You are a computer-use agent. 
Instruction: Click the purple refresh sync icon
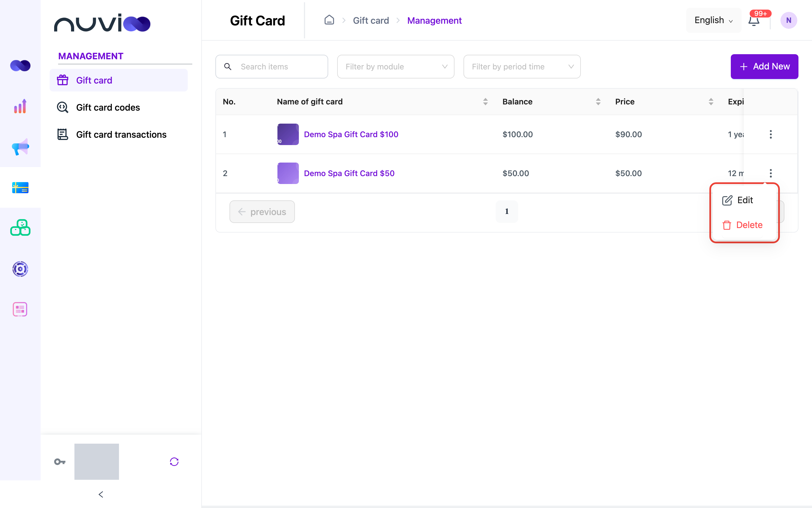tap(174, 462)
